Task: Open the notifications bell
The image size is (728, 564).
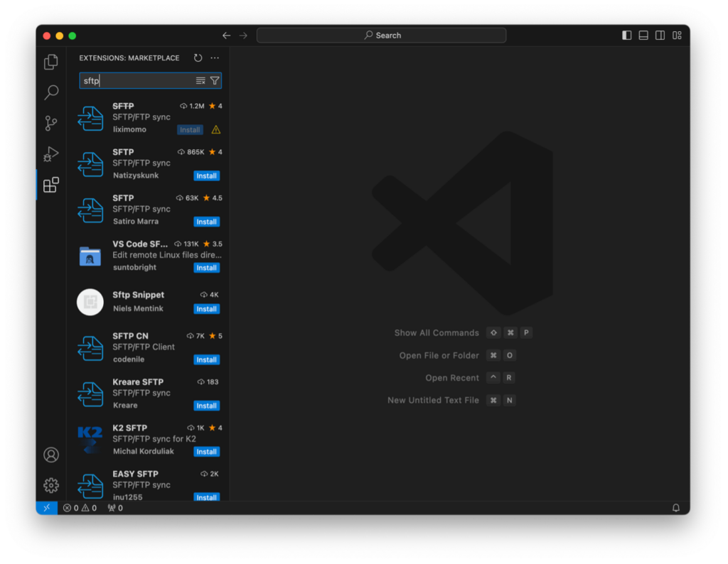Action: click(676, 508)
